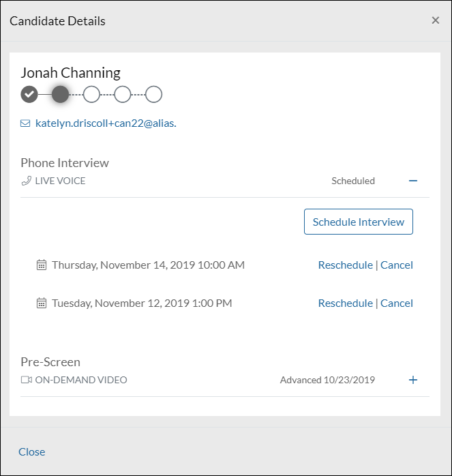This screenshot has height=476, width=452.
Task: Click the Schedule Interview button
Action: point(358,222)
